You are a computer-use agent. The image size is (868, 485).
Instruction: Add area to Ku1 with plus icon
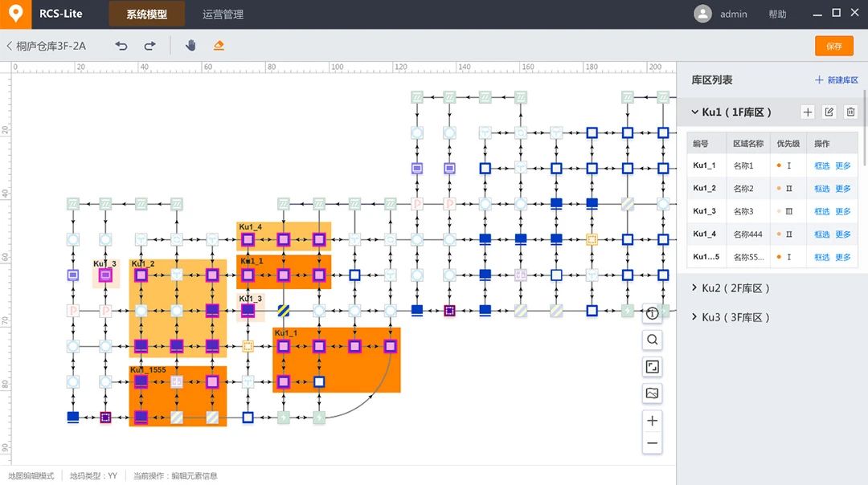click(x=808, y=112)
